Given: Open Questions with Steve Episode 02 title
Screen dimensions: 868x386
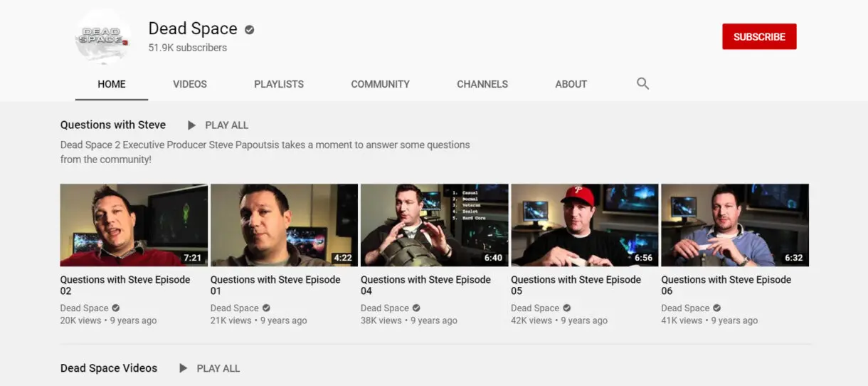Looking at the screenshot, I should pos(125,285).
